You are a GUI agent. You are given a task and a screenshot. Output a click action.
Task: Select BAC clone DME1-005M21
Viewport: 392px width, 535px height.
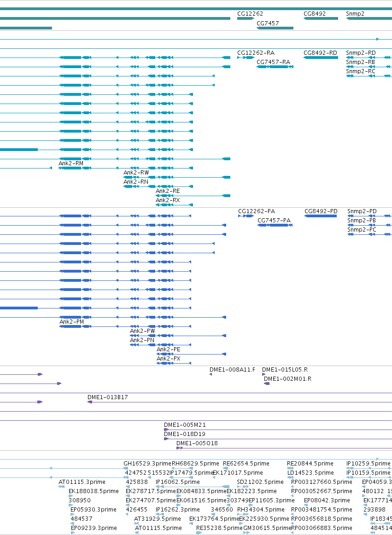185,425
